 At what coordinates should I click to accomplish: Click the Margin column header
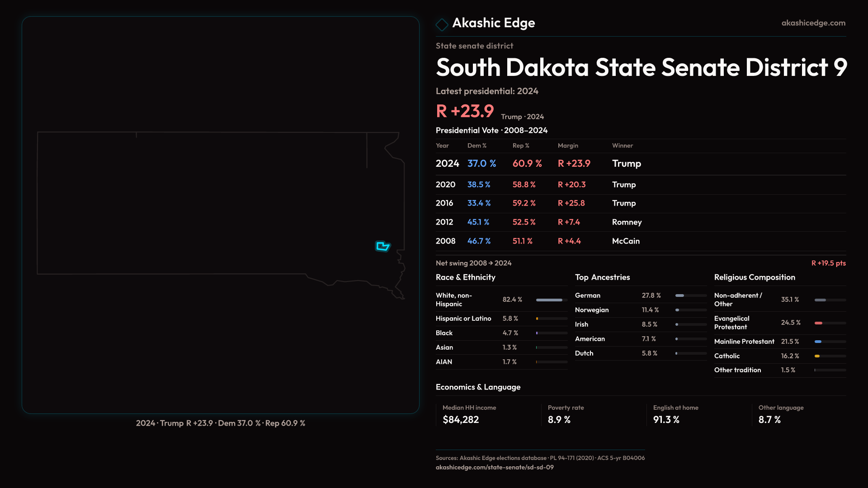pyautogui.click(x=567, y=145)
